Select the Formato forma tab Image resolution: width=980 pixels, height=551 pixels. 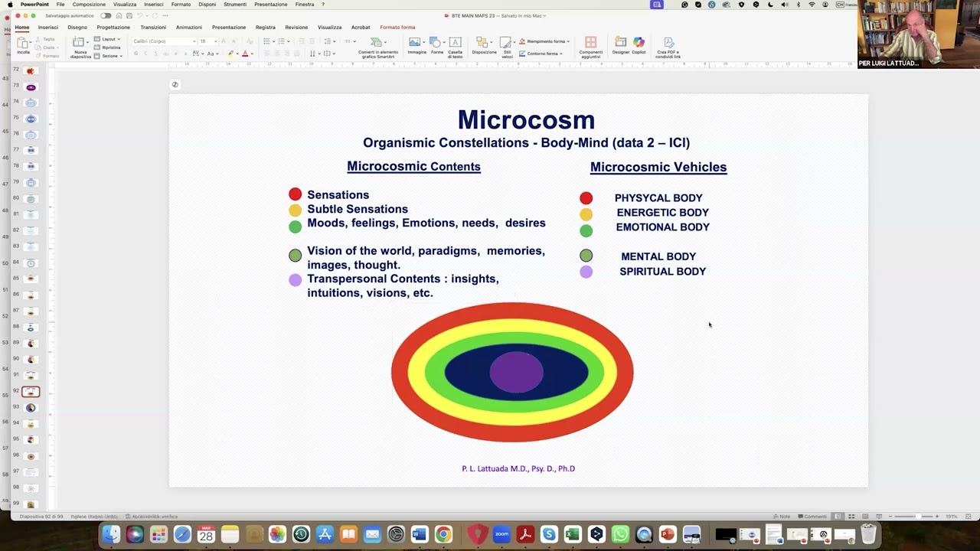(x=397, y=27)
